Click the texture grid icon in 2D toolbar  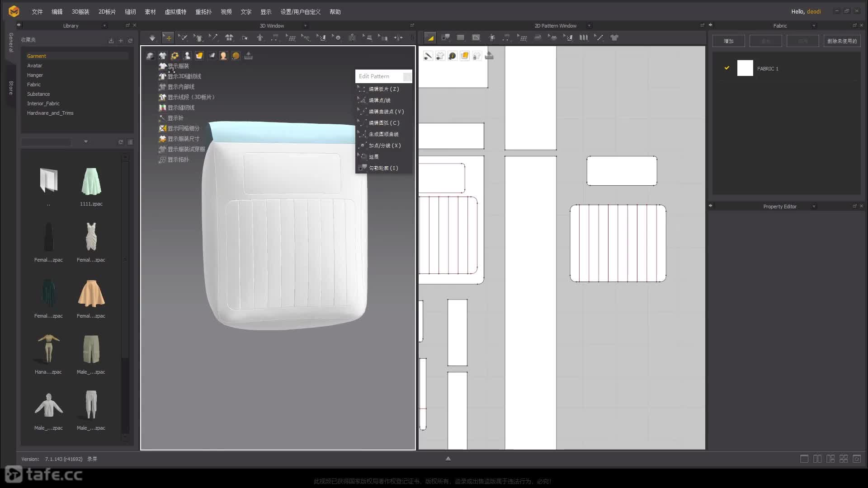pos(522,38)
